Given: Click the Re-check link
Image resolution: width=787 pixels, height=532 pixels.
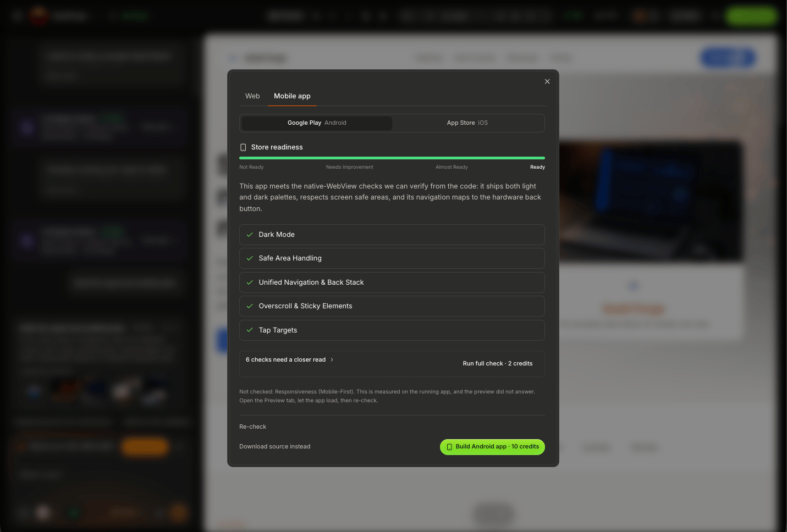Looking at the screenshot, I should (252, 427).
